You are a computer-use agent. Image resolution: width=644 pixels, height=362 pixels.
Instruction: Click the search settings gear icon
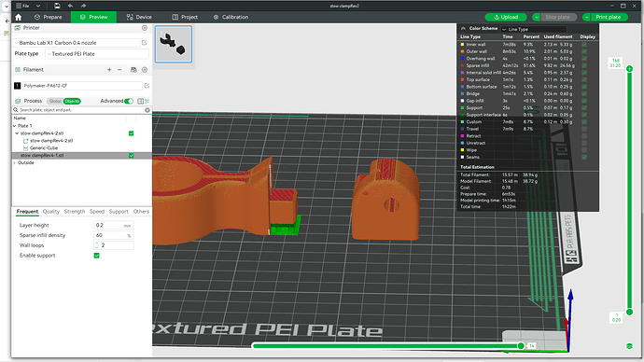147,110
